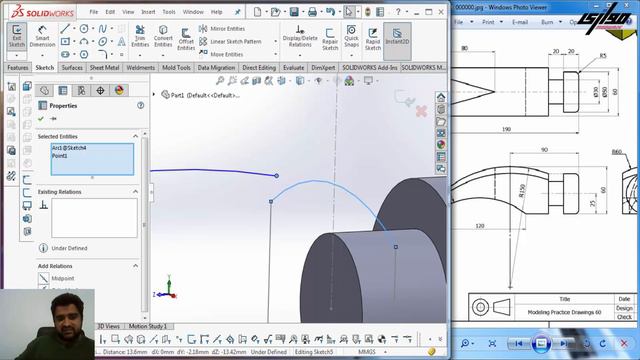Screen dimensions: 640x360
Task: Select the Straight Slot tool
Action: coord(65,54)
